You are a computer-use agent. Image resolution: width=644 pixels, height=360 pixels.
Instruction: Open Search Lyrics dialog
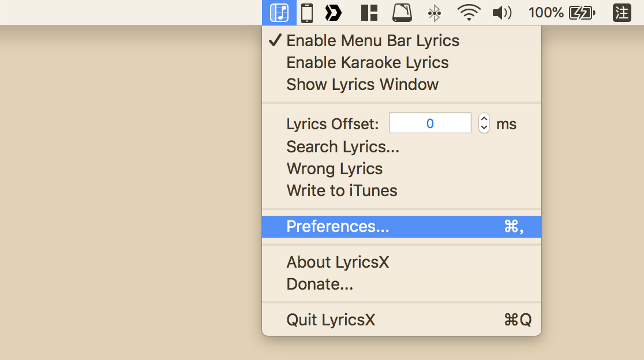click(343, 147)
